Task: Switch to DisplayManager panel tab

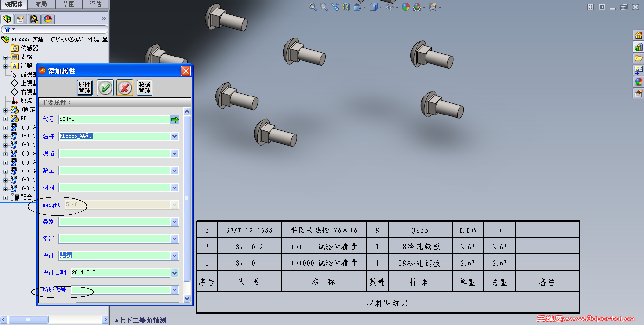Action: 48,19
